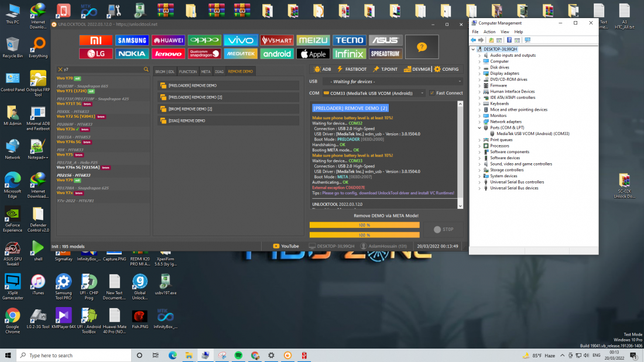Select the Apple brand tile

point(313,54)
